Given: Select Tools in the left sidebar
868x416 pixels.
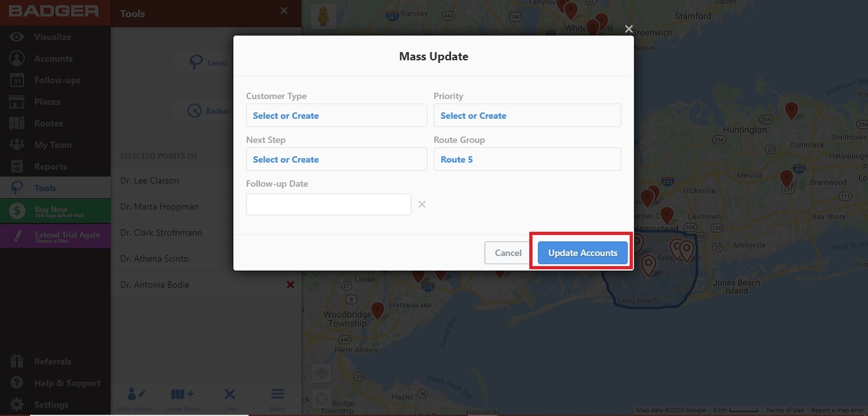Looking at the screenshot, I should pos(55,188).
